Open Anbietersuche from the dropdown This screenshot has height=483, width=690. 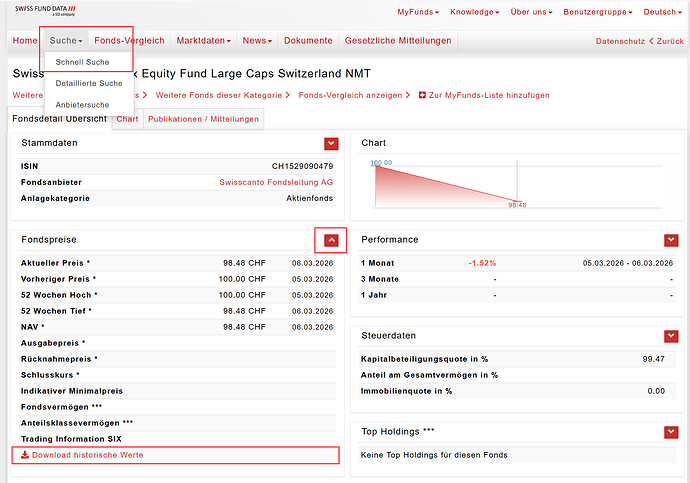coord(83,104)
